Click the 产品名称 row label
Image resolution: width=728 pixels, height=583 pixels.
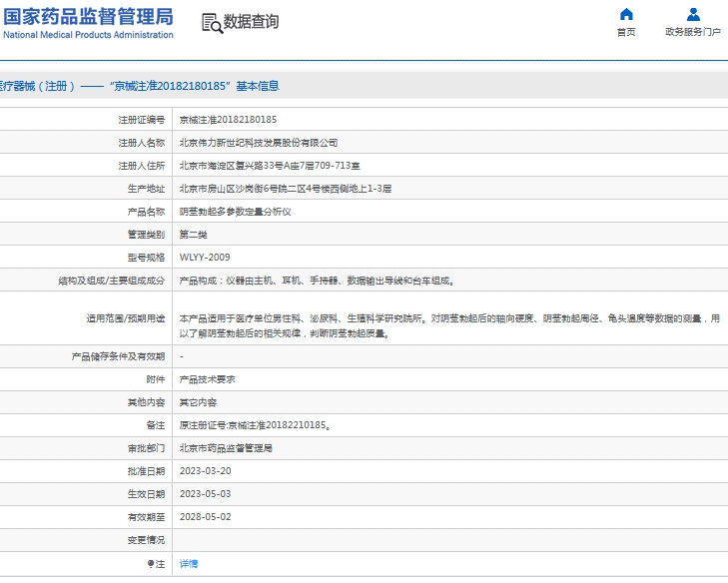pos(146,212)
